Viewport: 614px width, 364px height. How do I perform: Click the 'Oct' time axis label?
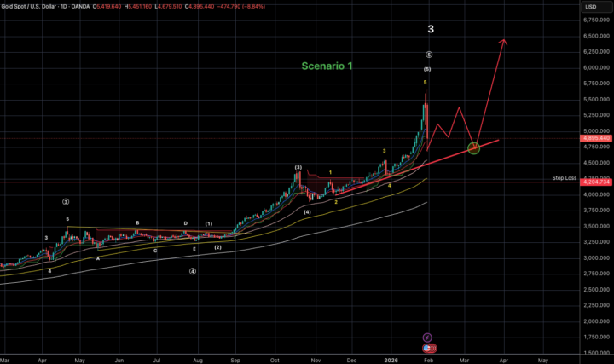275,360
